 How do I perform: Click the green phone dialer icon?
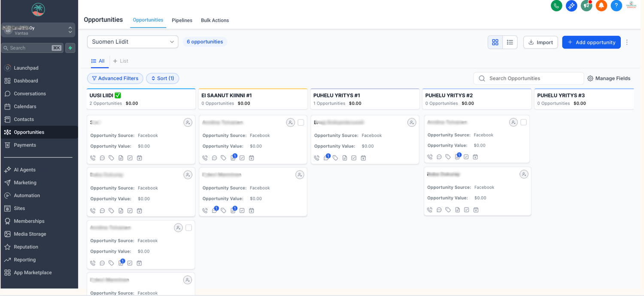pyautogui.click(x=556, y=6)
